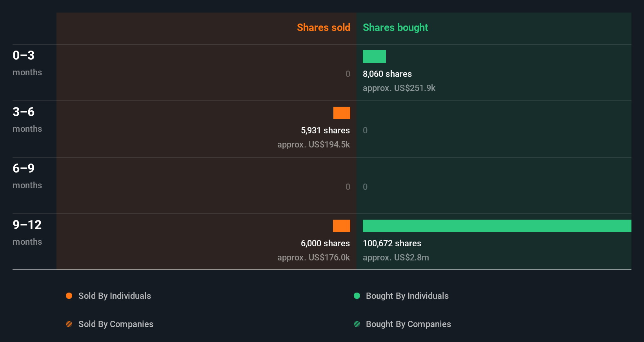Click the 100,672 shares value
The image size is (644, 342).
point(392,243)
